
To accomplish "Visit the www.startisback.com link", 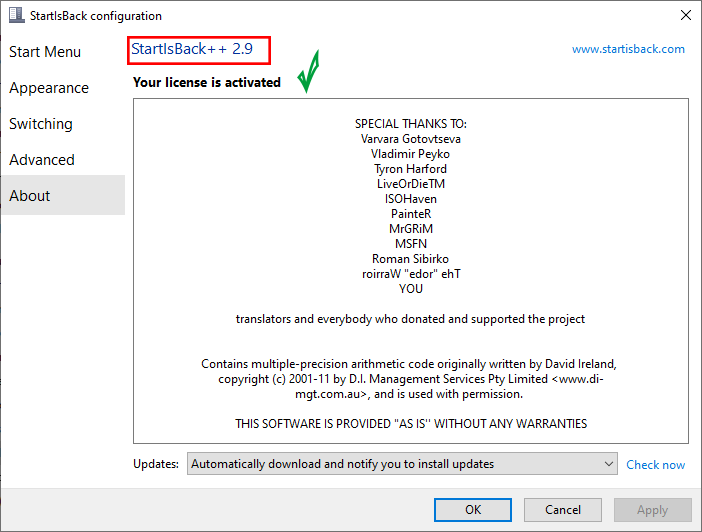I will [x=628, y=49].
